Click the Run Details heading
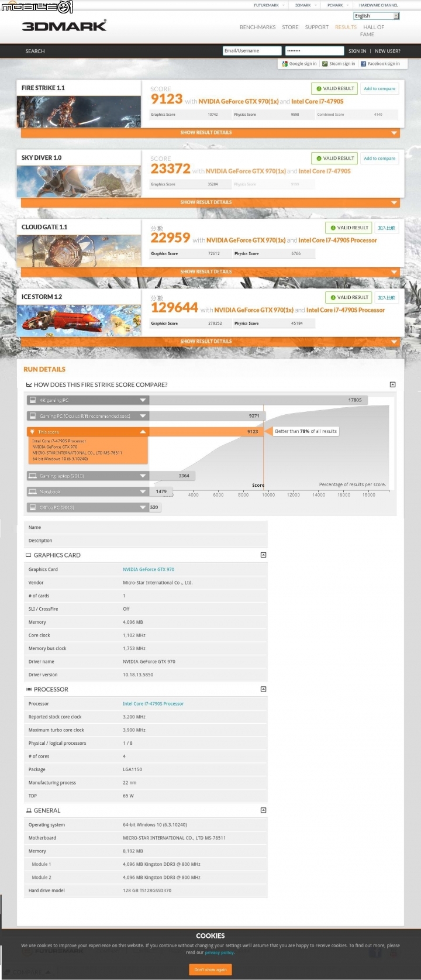The width and height of the screenshot is (421, 980). [44, 369]
